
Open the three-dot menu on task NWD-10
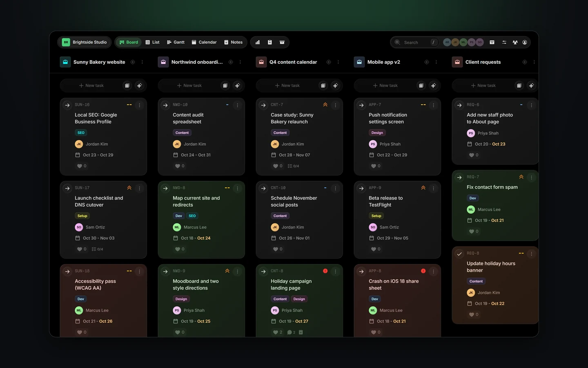pos(237,105)
